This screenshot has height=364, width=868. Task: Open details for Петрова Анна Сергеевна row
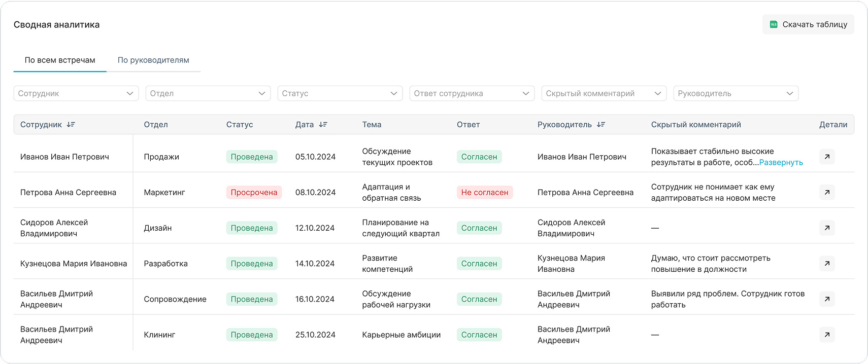[x=827, y=192]
